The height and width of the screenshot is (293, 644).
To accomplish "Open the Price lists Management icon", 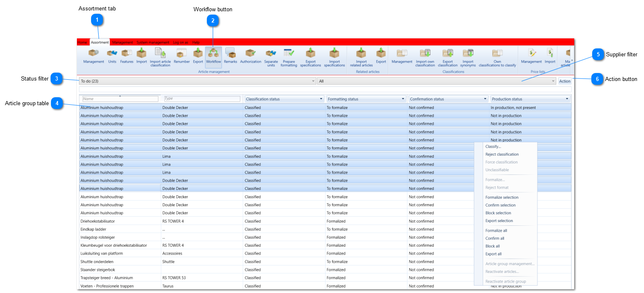I will pyautogui.click(x=532, y=57).
